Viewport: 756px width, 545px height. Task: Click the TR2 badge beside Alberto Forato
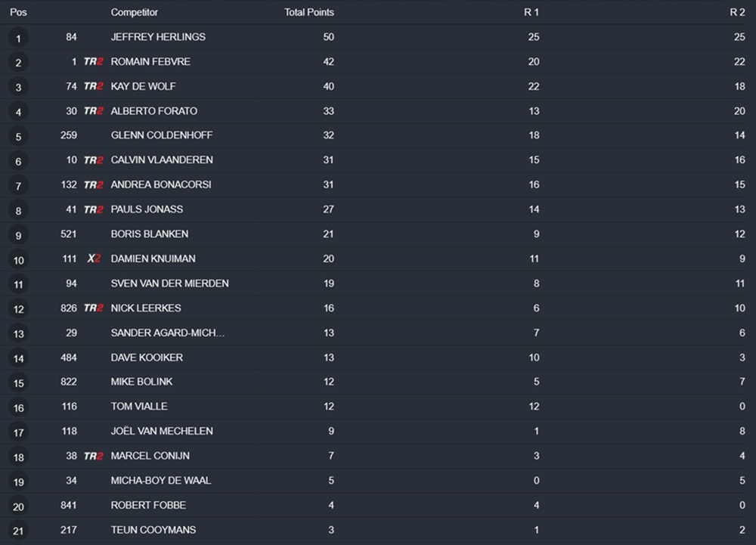click(x=93, y=111)
